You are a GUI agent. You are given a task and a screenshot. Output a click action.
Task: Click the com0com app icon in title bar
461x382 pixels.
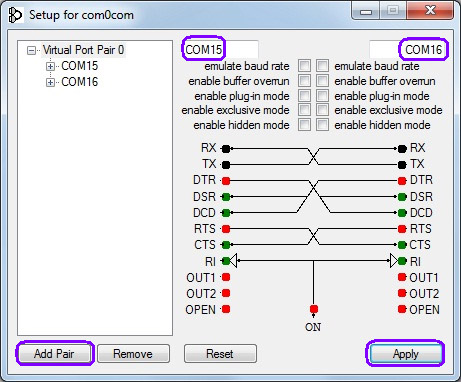click(15, 15)
